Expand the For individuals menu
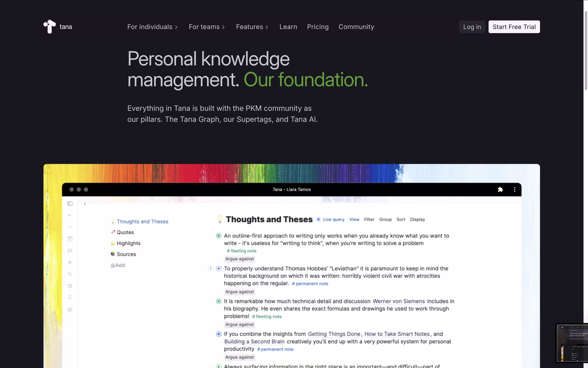The width and height of the screenshot is (588, 368). pos(152,27)
